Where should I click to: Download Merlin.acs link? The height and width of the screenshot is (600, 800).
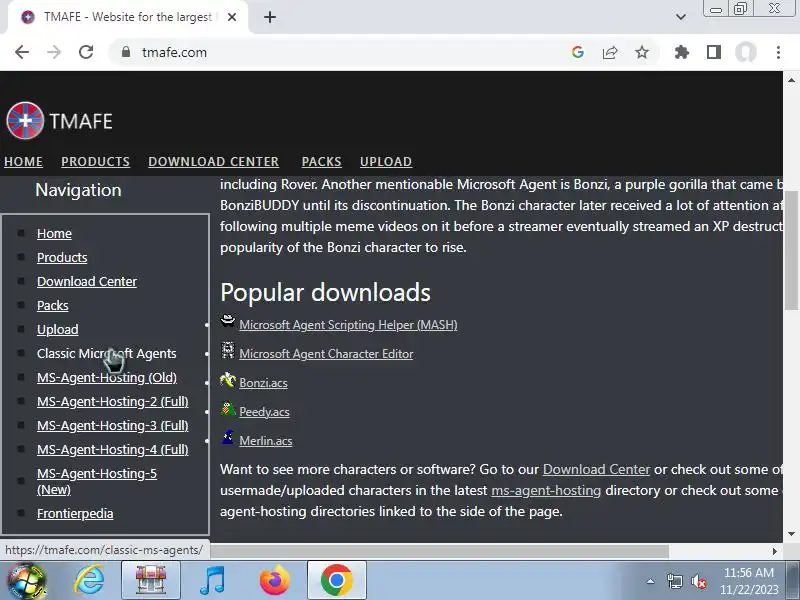266,441
